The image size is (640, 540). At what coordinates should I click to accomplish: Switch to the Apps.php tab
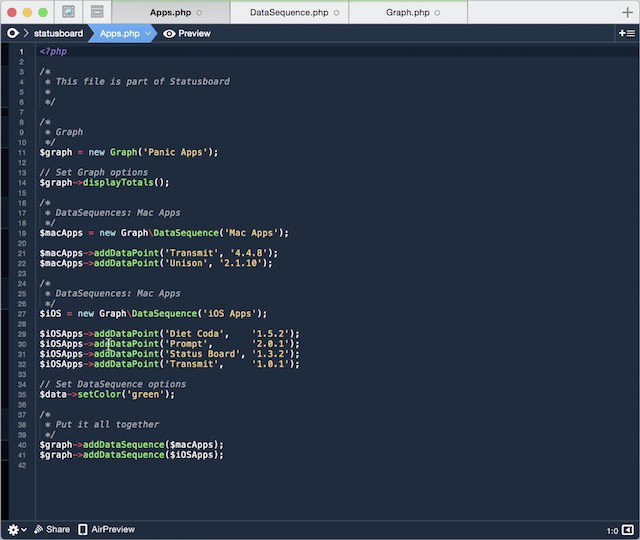coord(170,13)
